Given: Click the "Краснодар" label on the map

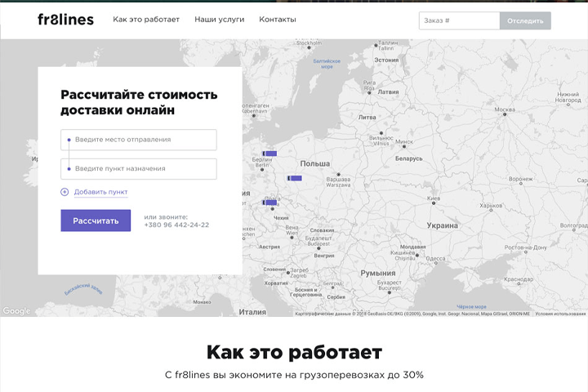Looking at the screenshot, I should pos(519,279).
